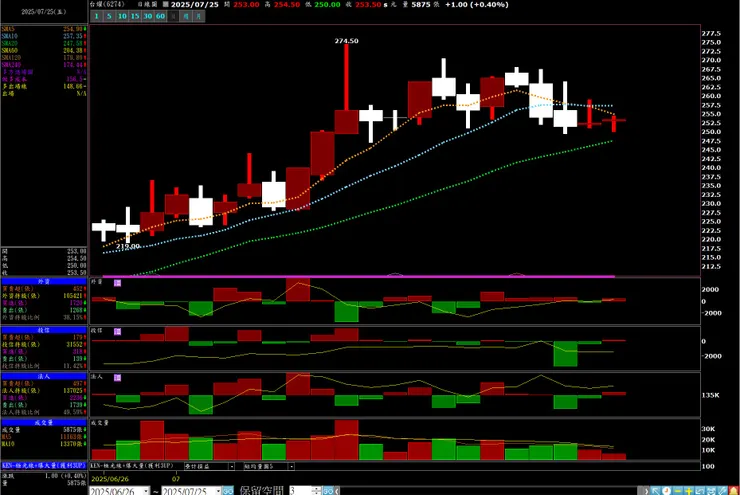The height and width of the screenshot is (495, 740).
Task: Select the 投信 panel header
Action: pos(43,330)
